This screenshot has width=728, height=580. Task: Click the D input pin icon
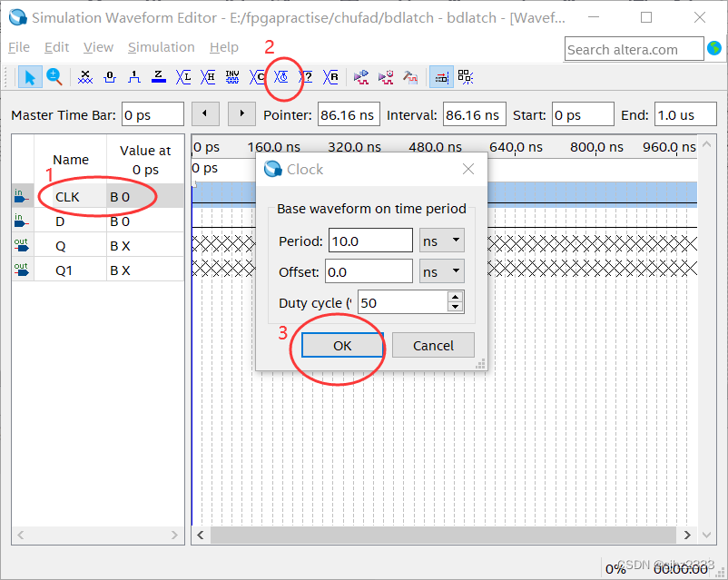22,221
